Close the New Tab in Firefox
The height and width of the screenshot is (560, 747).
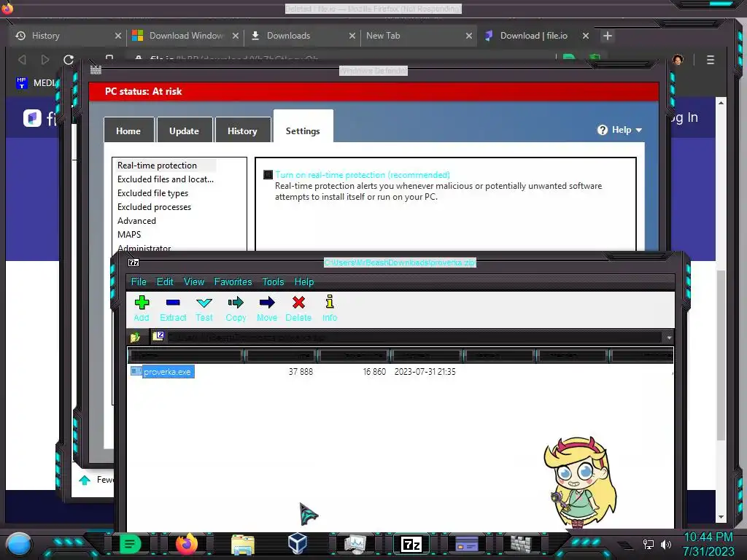(x=469, y=36)
